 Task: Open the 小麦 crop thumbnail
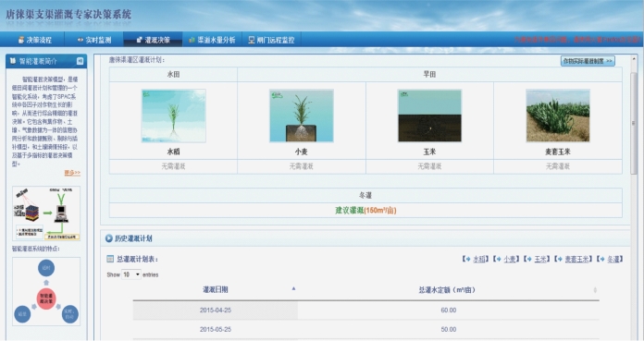pyautogui.click(x=302, y=116)
